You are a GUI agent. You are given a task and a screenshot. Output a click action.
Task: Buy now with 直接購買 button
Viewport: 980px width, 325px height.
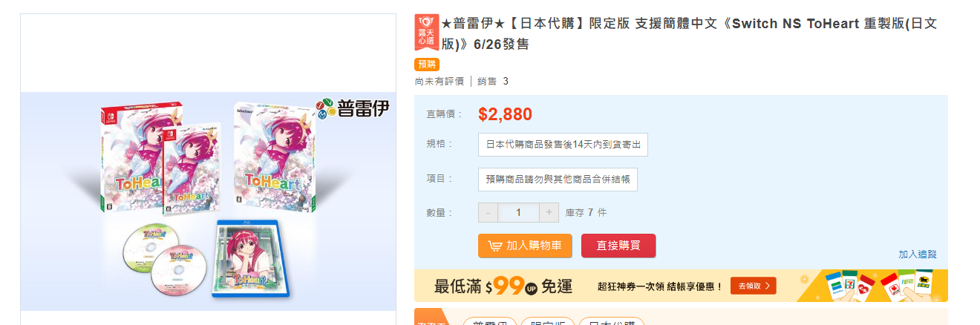pos(618,246)
